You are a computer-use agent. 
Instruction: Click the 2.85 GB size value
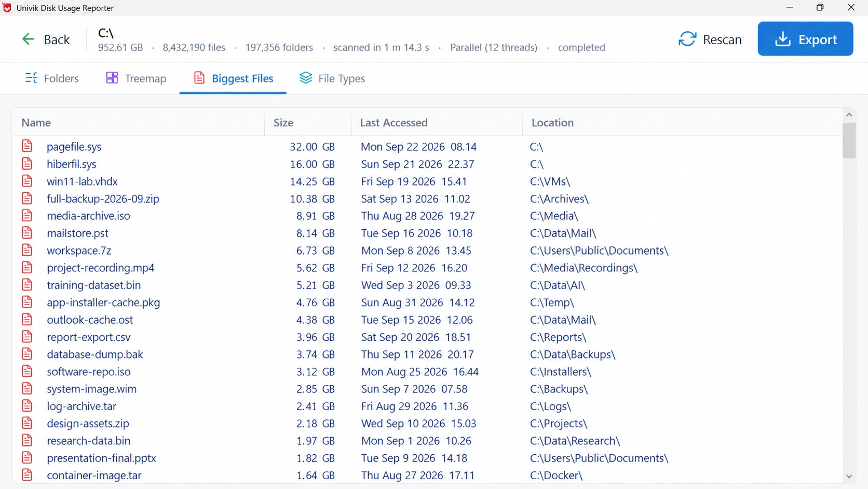click(x=315, y=389)
